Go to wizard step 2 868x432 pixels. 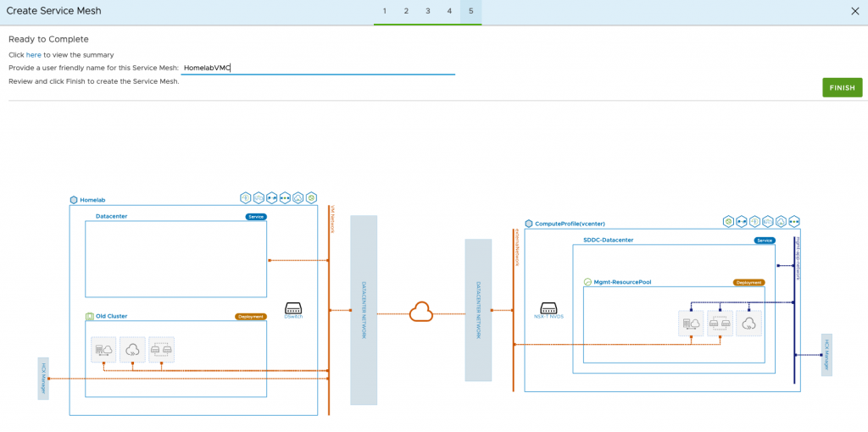406,11
